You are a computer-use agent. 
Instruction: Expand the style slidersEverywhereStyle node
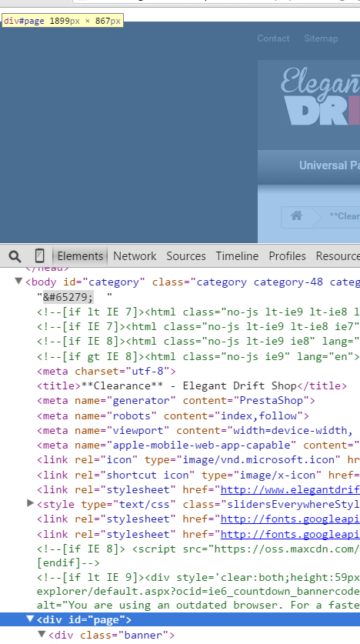pos(30,503)
